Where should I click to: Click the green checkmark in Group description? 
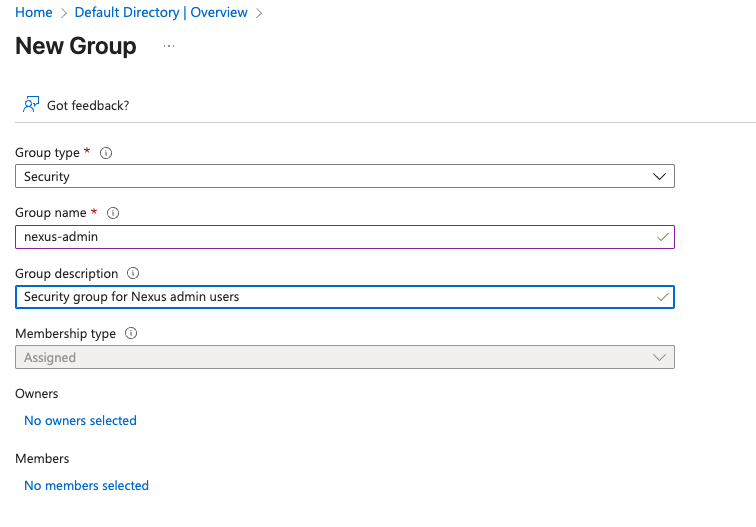click(663, 297)
